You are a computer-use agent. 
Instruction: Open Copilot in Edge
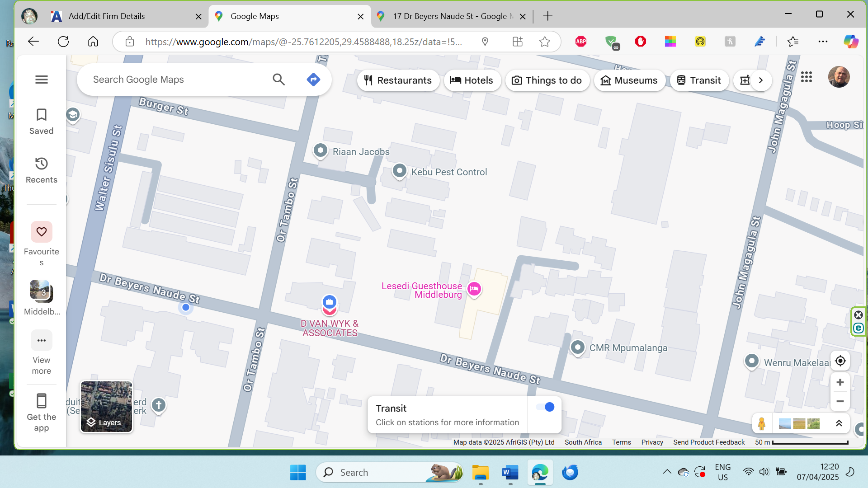pos(851,42)
